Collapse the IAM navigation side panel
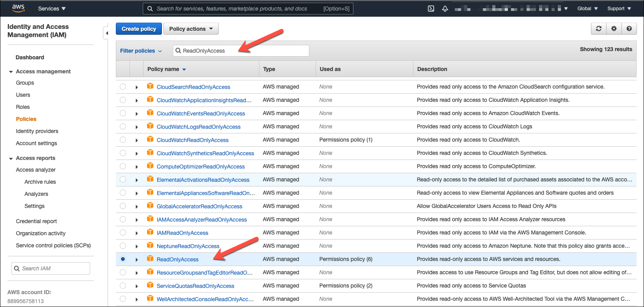The width and height of the screenshot is (644, 307). click(x=106, y=33)
